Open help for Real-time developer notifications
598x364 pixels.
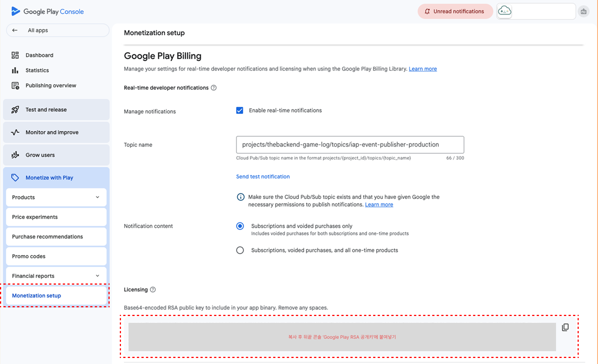point(214,88)
